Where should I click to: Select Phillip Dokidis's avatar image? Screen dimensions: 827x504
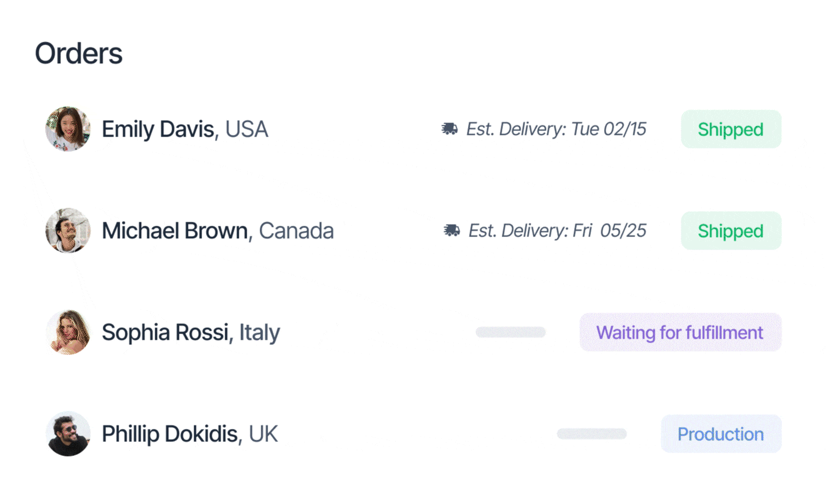(x=68, y=433)
